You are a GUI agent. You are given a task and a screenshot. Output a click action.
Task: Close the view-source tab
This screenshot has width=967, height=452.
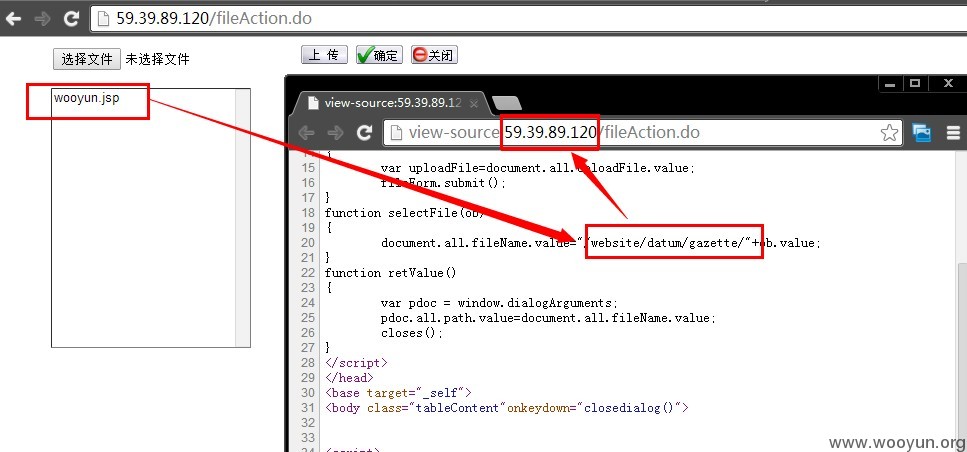(x=474, y=104)
